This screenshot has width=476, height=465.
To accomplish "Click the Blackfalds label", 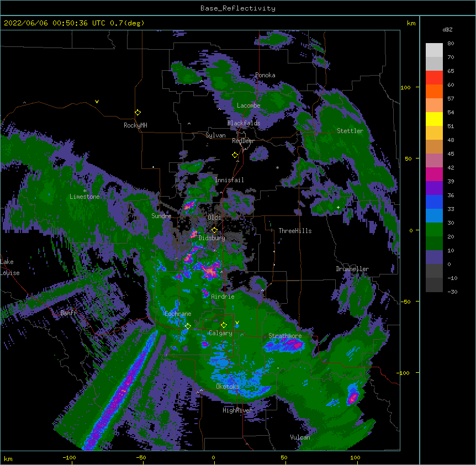I will click(x=244, y=123).
